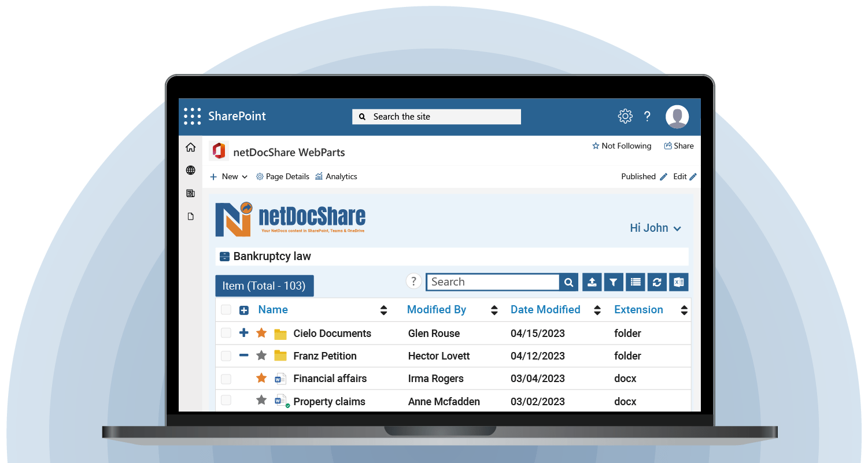Image resolution: width=868 pixels, height=463 pixels.
Task: Open Cielo Documents folder name
Action: pyautogui.click(x=333, y=334)
